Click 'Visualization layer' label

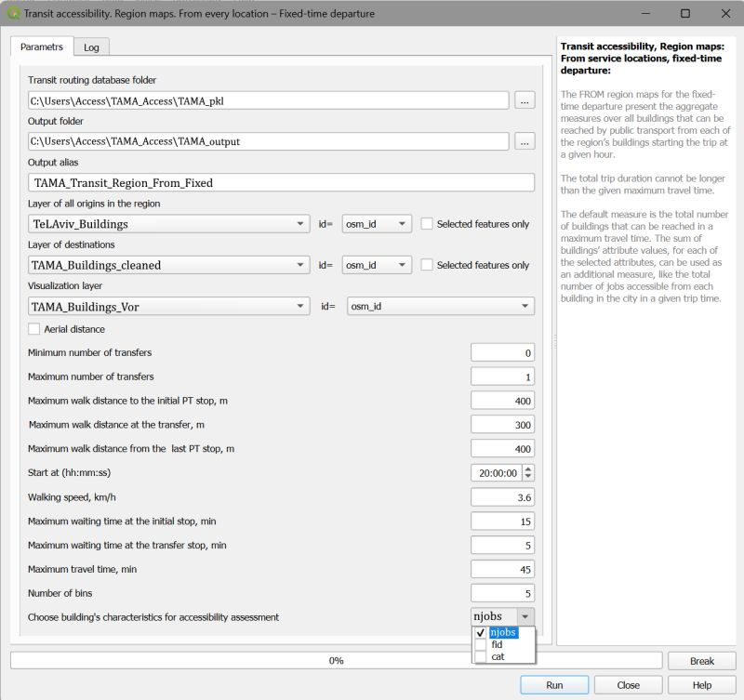(x=65, y=286)
